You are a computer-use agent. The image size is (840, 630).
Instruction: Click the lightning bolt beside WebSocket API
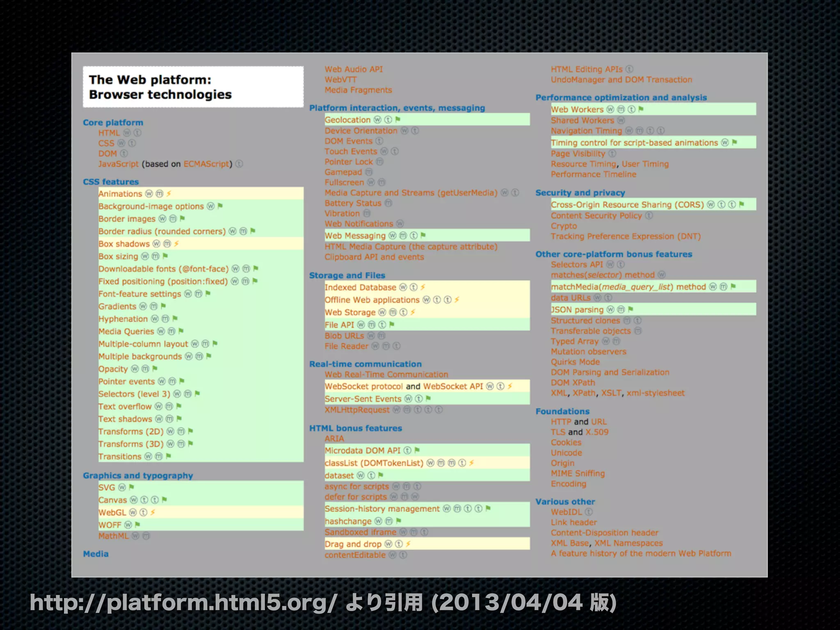pyautogui.click(x=510, y=386)
